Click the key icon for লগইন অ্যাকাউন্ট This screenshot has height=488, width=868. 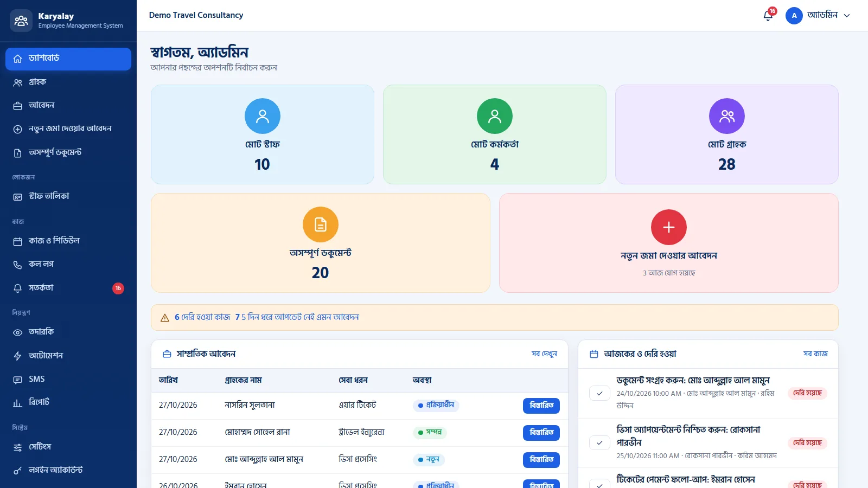point(18,470)
